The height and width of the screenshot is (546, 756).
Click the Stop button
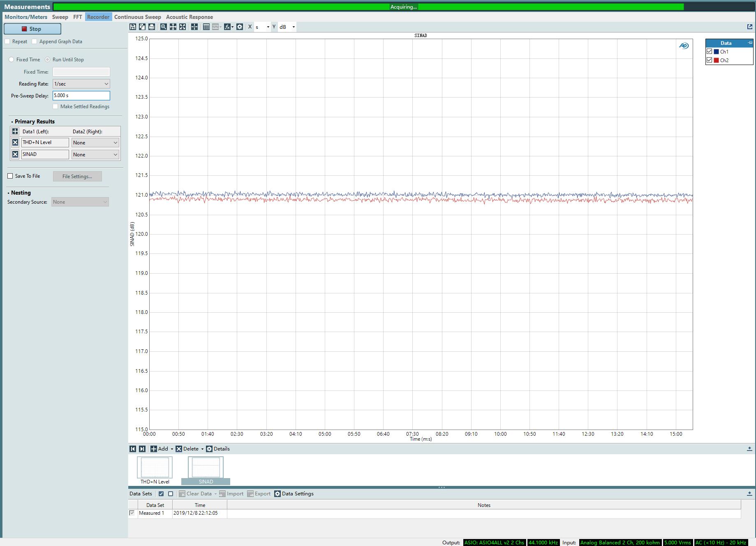click(32, 29)
